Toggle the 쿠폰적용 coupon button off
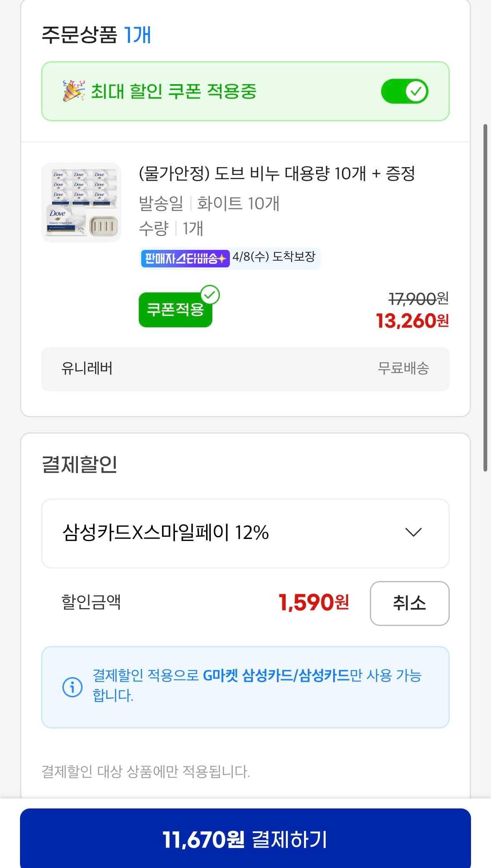This screenshot has width=491, height=868. tap(175, 310)
